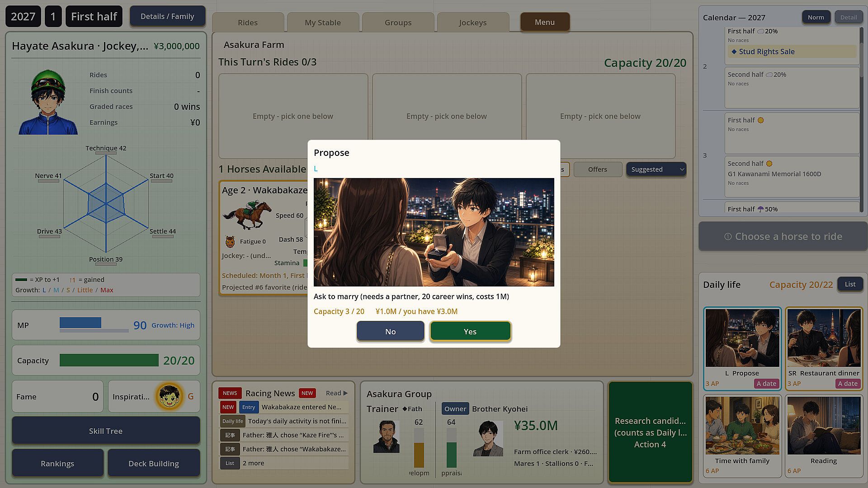The width and height of the screenshot is (868, 488).
Task: Click the 2027 year indicator
Action: tap(23, 17)
